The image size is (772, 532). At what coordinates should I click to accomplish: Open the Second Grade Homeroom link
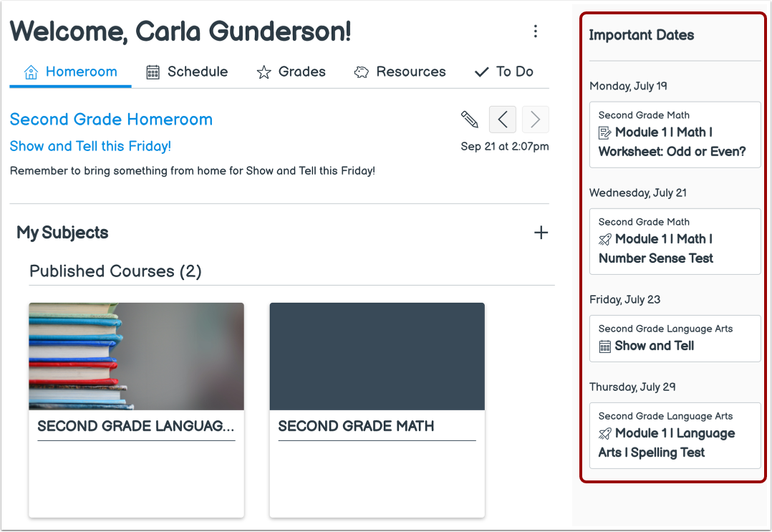[x=111, y=120]
